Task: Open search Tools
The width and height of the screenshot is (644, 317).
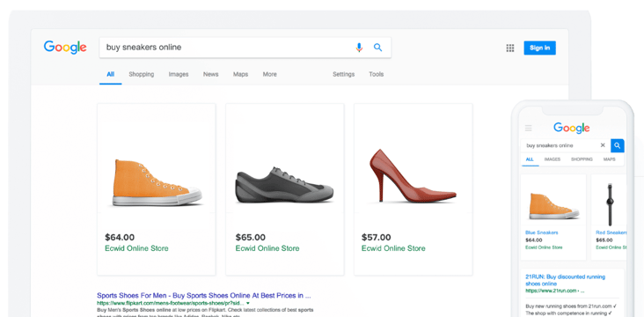Action: [x=377, y=75]
